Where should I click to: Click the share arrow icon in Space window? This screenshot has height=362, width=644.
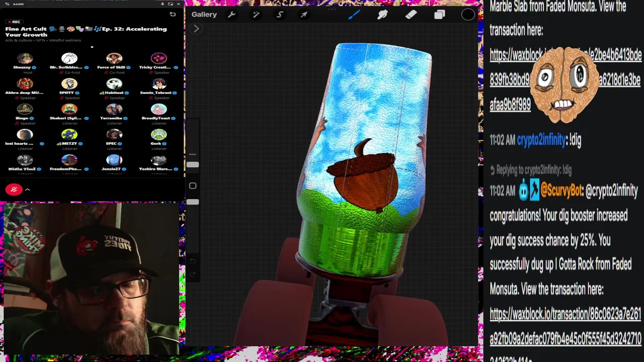173,15
